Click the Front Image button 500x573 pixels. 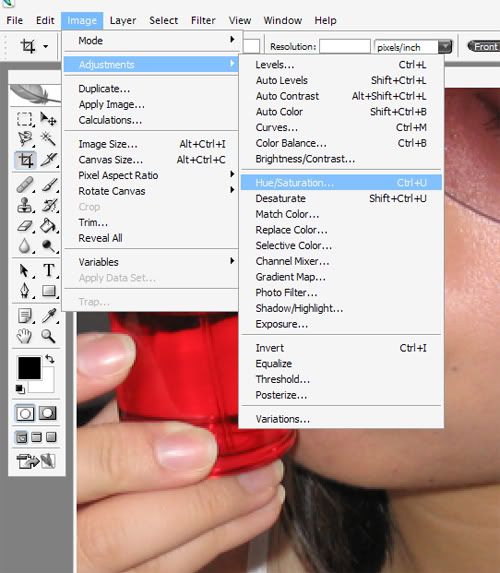click(484, 47)
